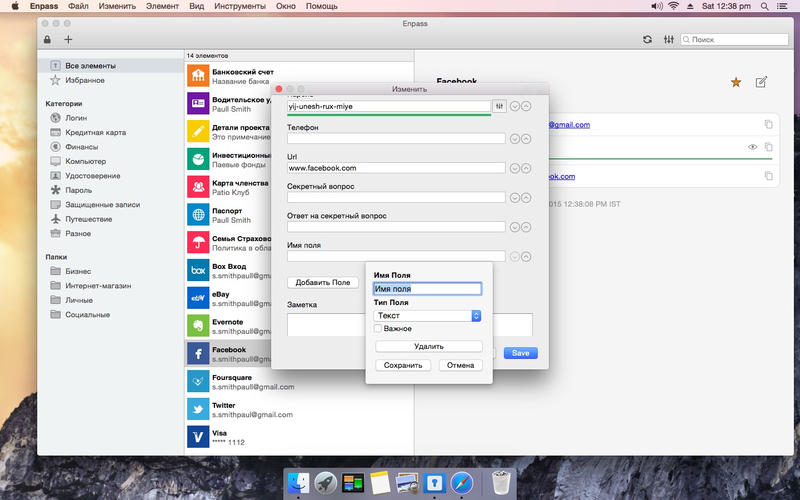Click the orange favorite star for Facebook
Screen dimensions: 800x500
736,82
